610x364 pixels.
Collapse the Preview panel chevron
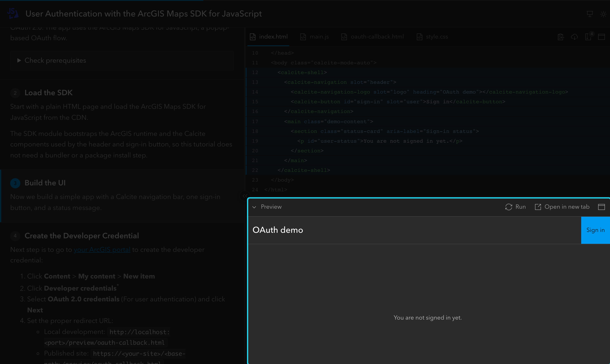[254, 207]
